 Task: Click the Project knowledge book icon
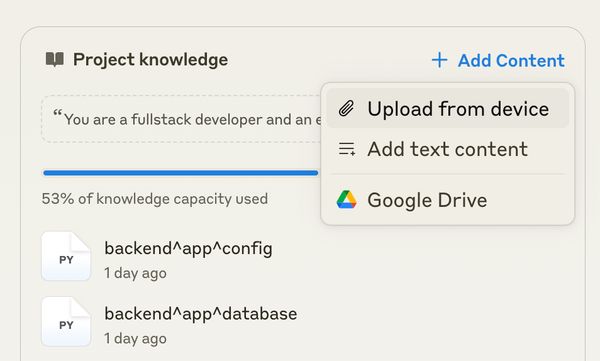pos(55,59)
